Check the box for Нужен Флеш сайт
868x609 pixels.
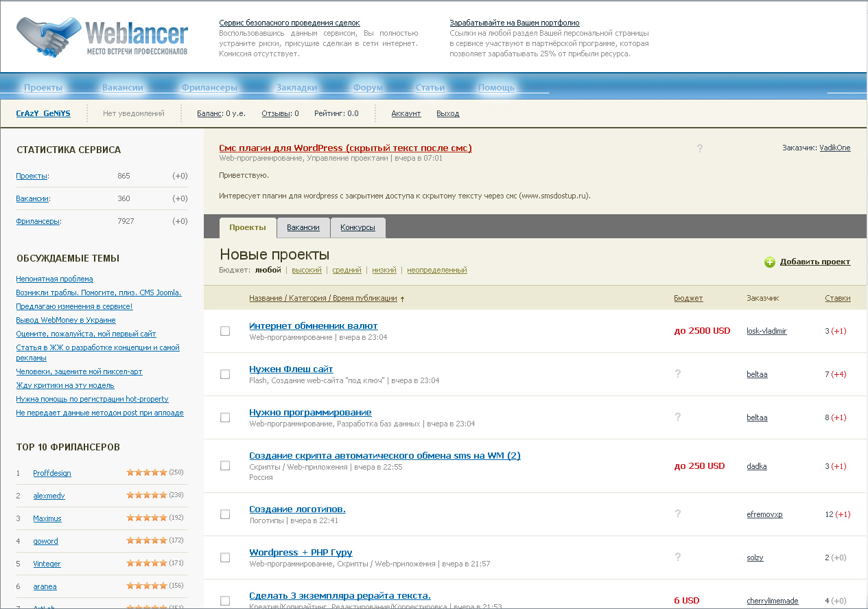tap(225, 374)
